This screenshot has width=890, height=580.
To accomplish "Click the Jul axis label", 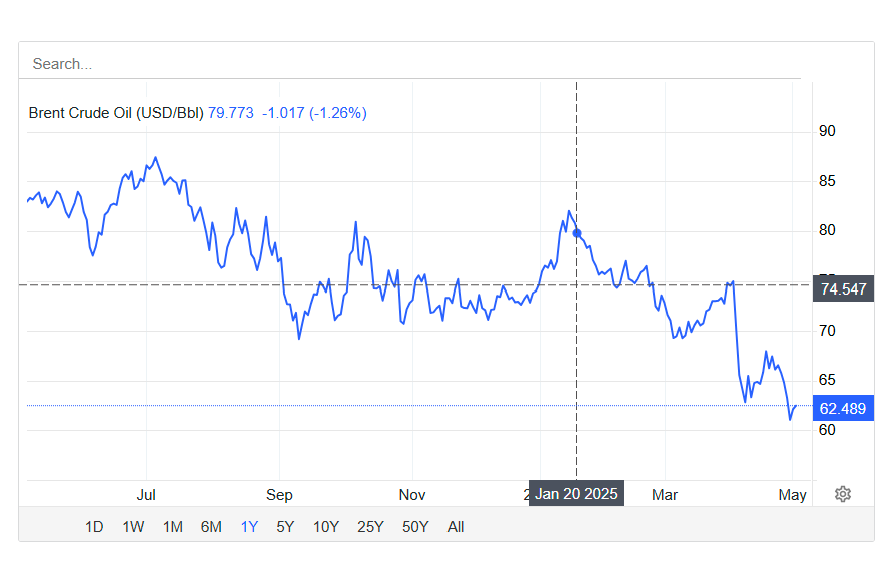I will click(x=146, y=495).
